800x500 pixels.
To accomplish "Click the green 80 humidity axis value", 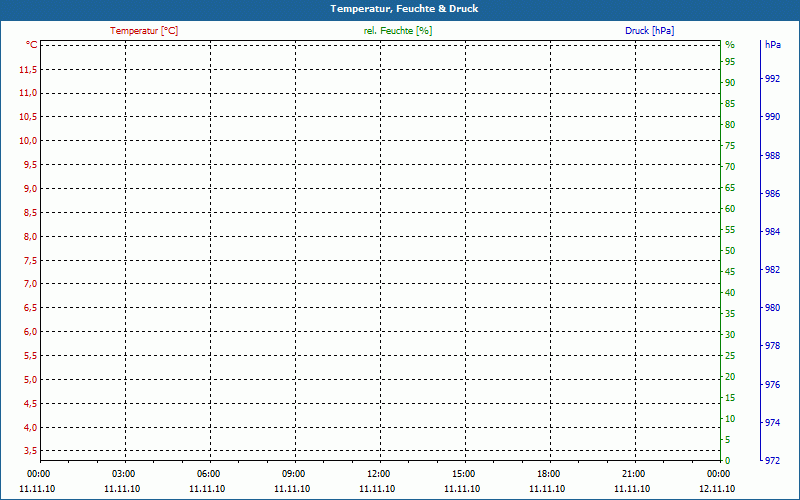I will tap(730, 124).
